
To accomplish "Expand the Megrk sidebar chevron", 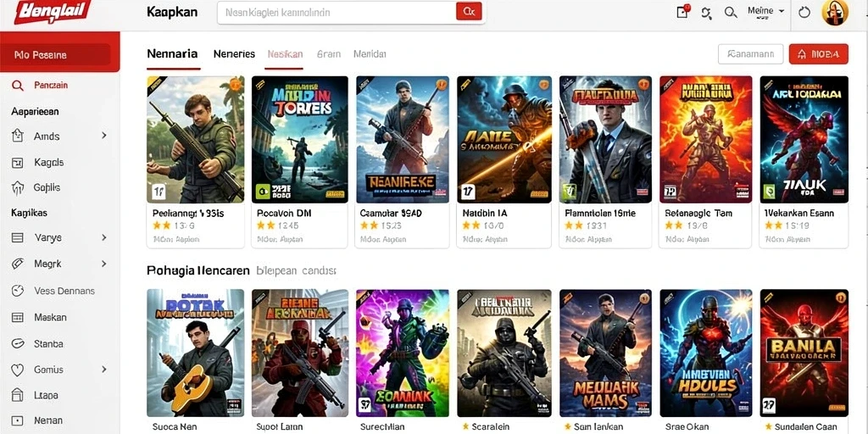I will (103, 264).
